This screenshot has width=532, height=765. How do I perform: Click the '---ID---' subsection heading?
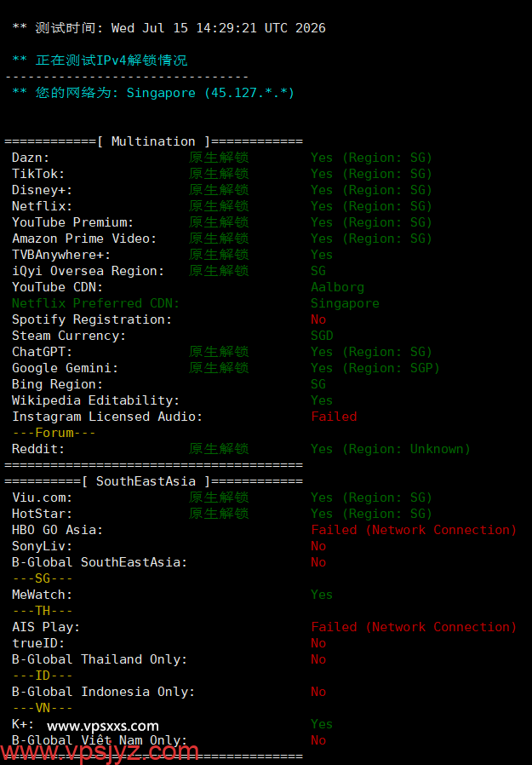(42, 676)
